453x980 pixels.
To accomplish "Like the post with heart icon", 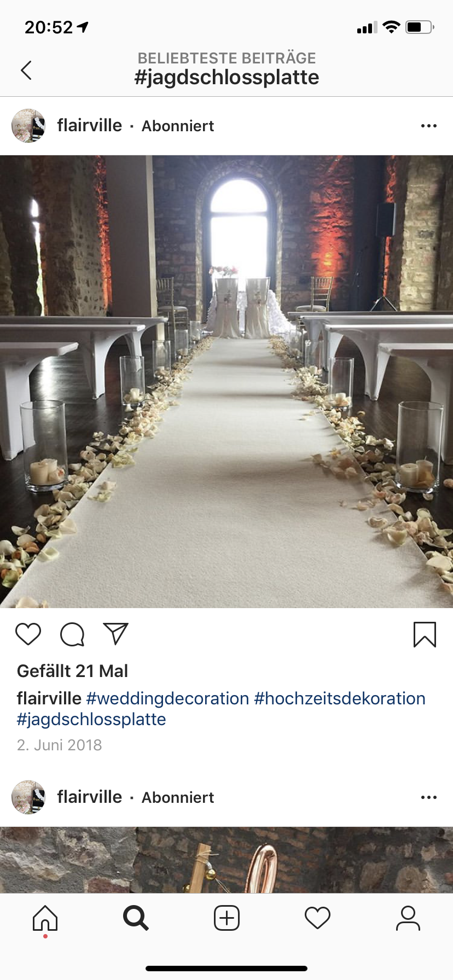I will pyautogui.click(x=28, y=634).
